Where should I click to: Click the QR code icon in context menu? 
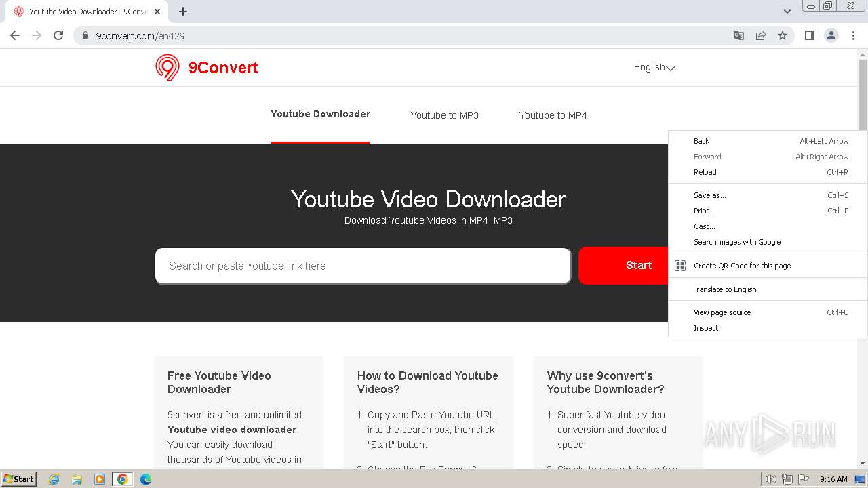coord(680,266)
